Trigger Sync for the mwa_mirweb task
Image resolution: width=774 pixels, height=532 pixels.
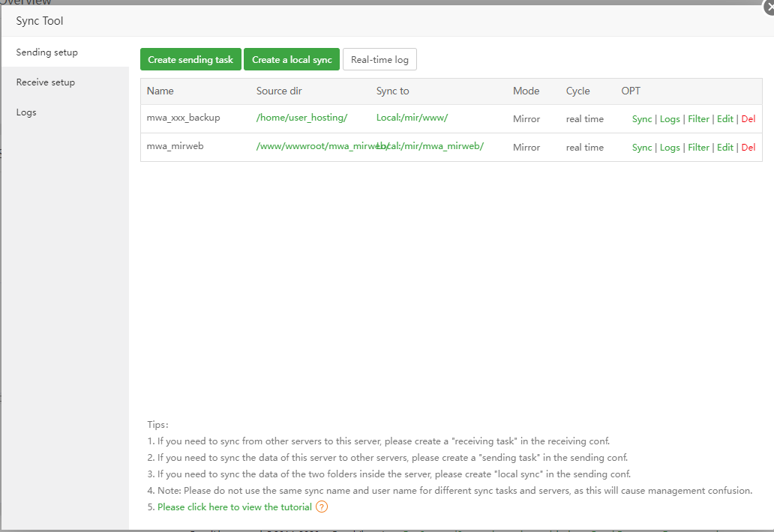642,147
